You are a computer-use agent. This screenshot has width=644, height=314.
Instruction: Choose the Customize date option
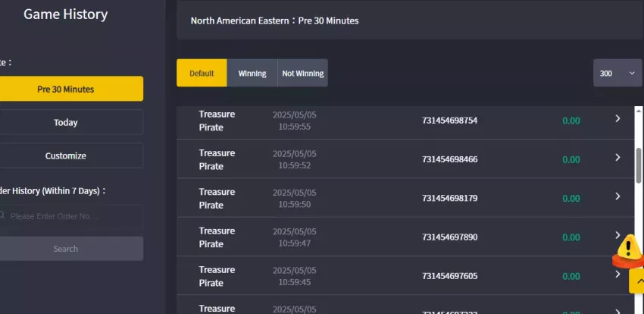(70, 155)
